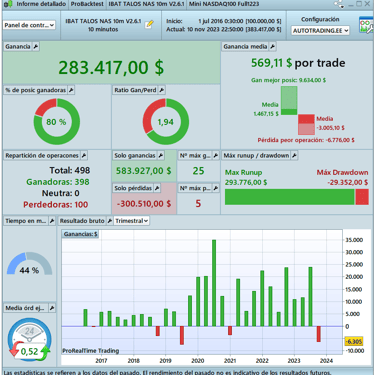The height and width of the screenshot is (375, 375).
Task: Click the yellow -6.305 value marker
Action: tap(353, 341)
